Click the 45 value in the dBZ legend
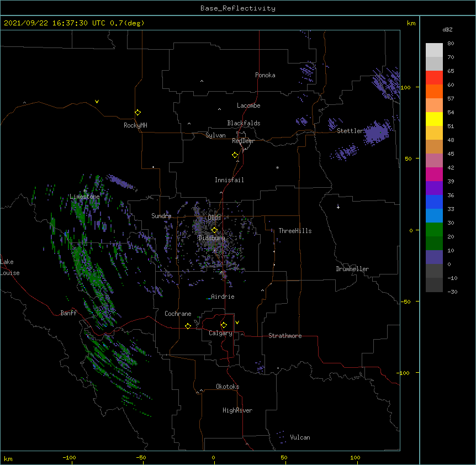Screen dimensions: 476x465 451,154
